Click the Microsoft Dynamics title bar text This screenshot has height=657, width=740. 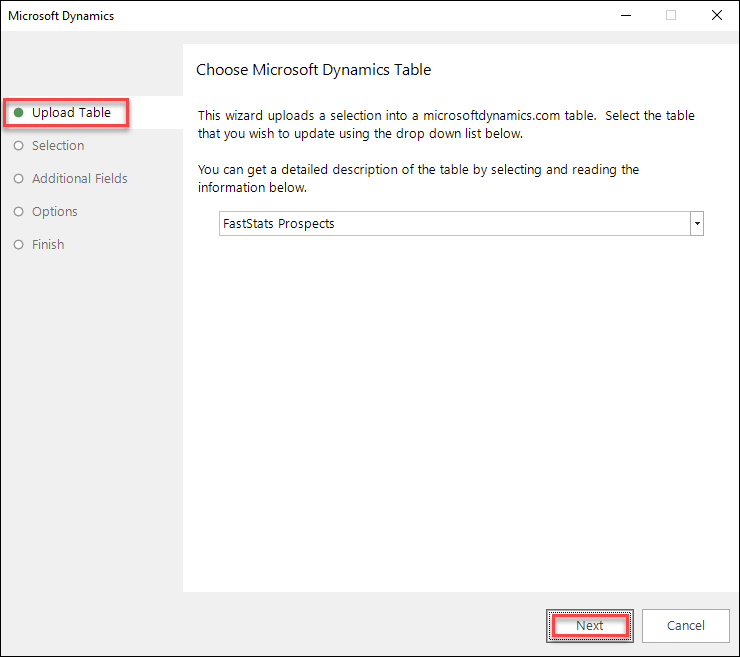[x=61, y=16]
